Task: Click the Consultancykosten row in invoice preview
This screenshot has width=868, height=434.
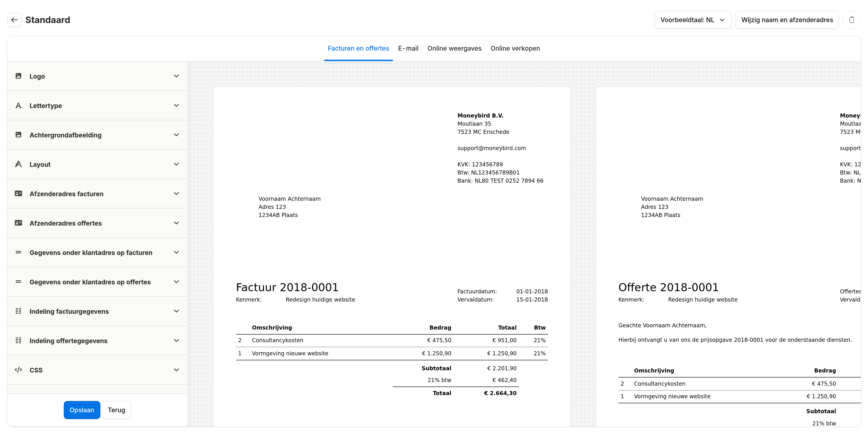Action: [392, 340]
